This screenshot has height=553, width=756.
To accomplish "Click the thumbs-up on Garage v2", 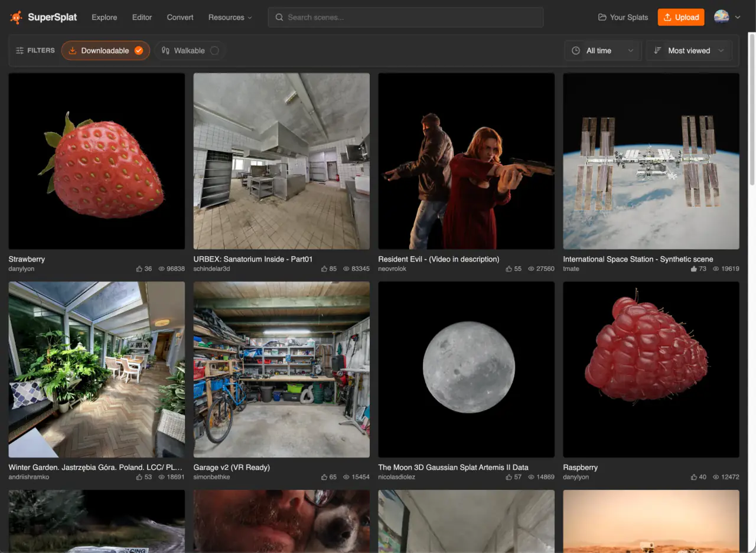I will tap(324, 477).
